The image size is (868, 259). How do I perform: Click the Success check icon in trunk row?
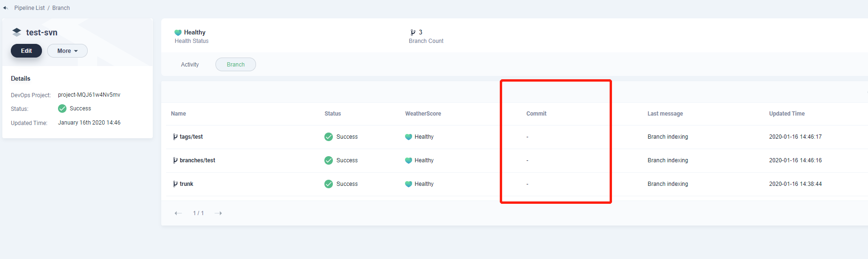(x=329, y=184)
